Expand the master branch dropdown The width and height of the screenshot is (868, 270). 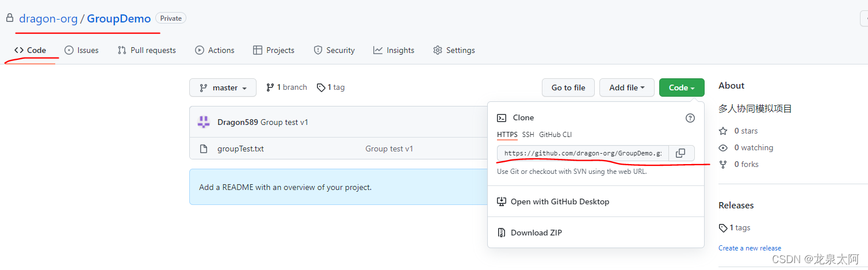click(223, 88)
